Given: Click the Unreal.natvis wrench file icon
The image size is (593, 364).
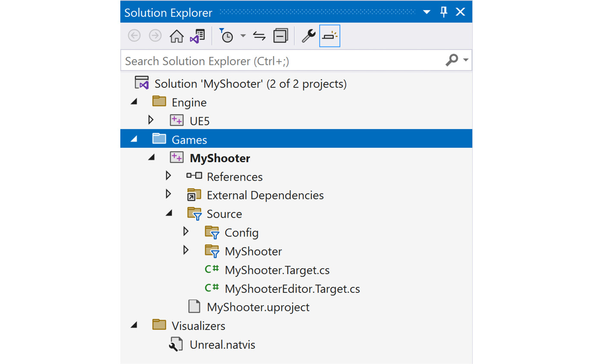Looking at the screenshot, I should (x=177, y=345).
